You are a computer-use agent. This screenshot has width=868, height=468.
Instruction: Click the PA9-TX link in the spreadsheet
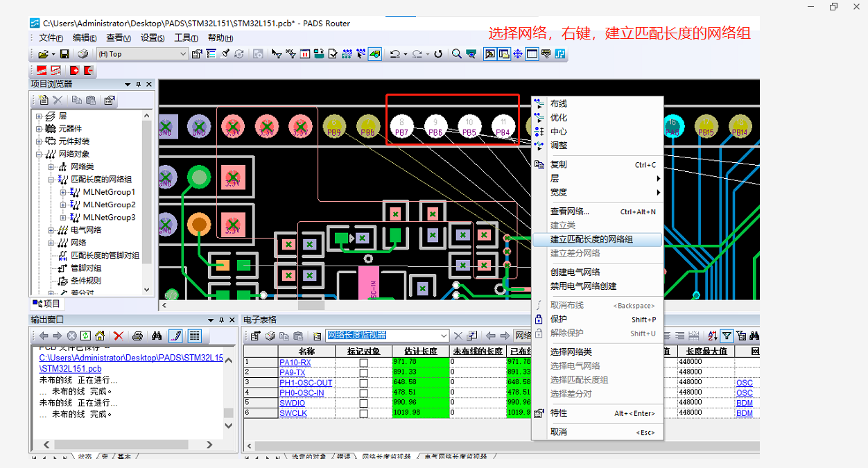(293, 372)
